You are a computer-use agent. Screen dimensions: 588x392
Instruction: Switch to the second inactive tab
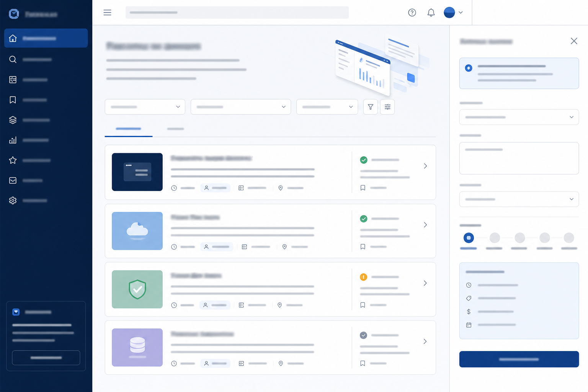coord(176,129)
